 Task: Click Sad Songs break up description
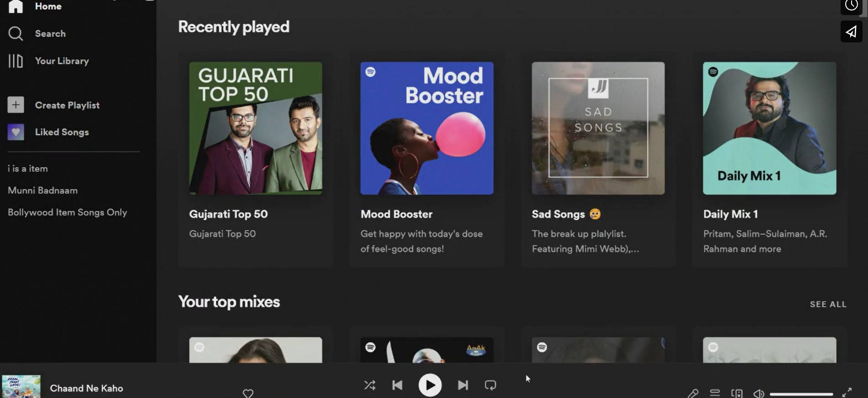click(x=585, y=241)
